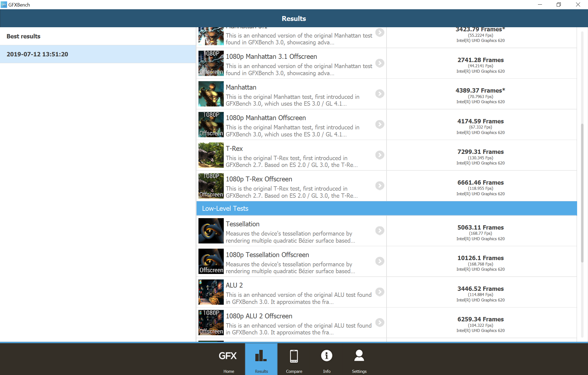Click the (168.77 Fps) value
The width and height of the screenshot is (588, 375).
click(480, 233)
